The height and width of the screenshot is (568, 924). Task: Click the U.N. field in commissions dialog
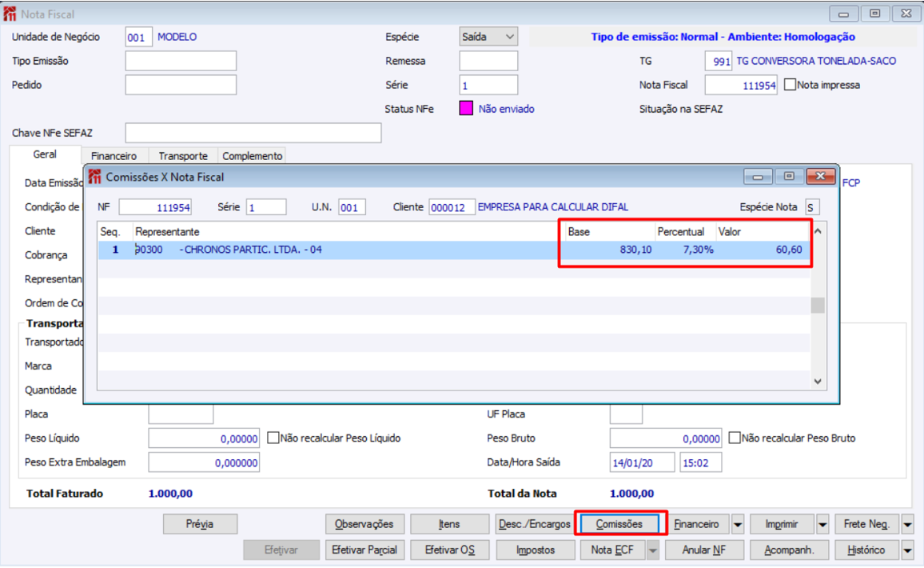click(352, 207)
